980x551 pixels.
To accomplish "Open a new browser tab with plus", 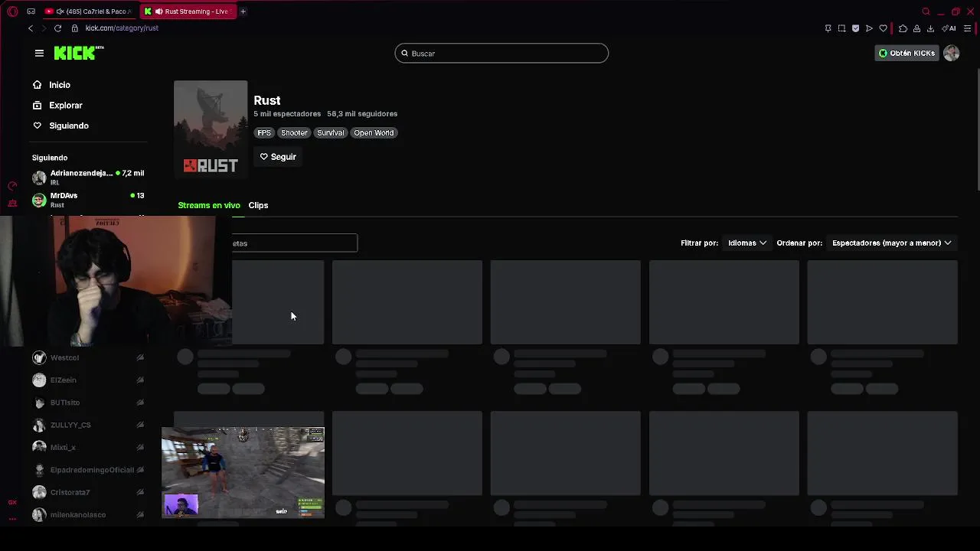I will (243, 11).
